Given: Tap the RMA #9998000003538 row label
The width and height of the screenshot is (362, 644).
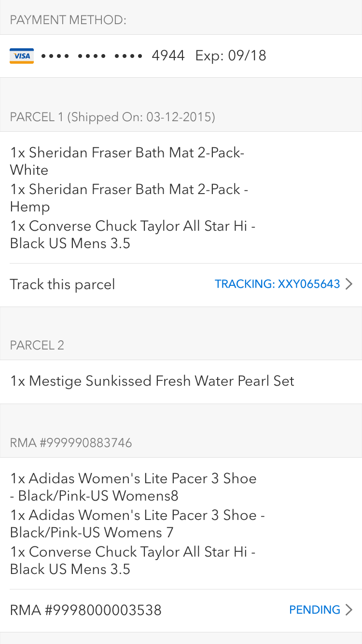Looking at the screenshot, I should click(x=85, y=610).
